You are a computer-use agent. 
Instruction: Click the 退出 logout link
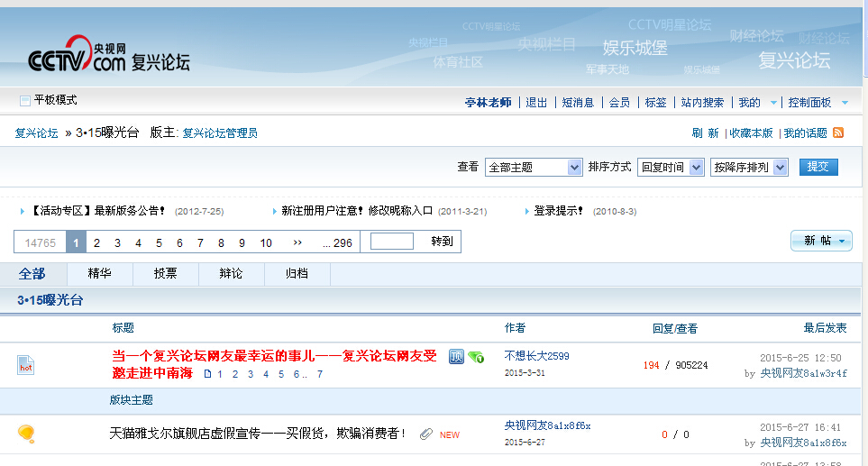pos(536,103)
